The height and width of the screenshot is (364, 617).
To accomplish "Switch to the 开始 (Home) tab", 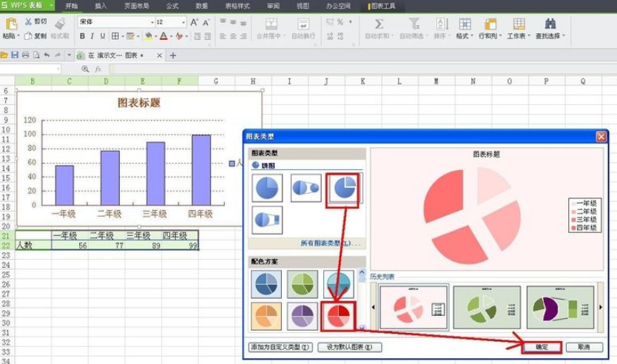I will click(71, 6).
